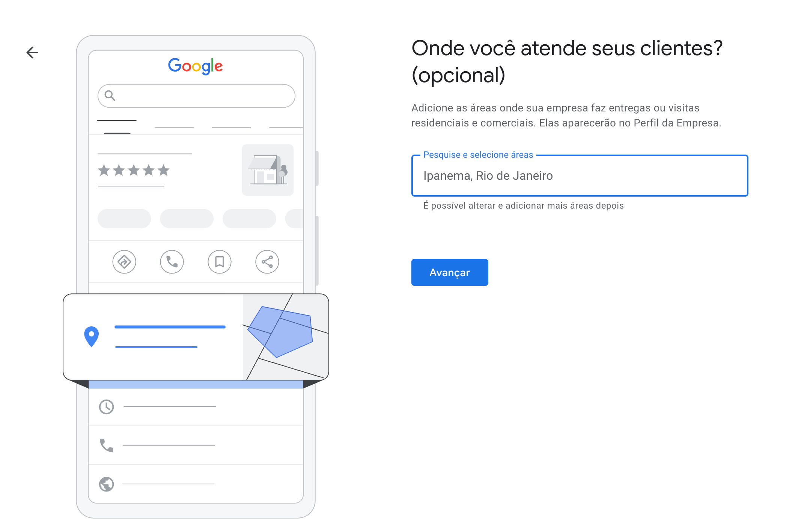Click the storefront illustration thumbnail
The height and width of the screenshot is (532, 804).
(x=268, y=170)
